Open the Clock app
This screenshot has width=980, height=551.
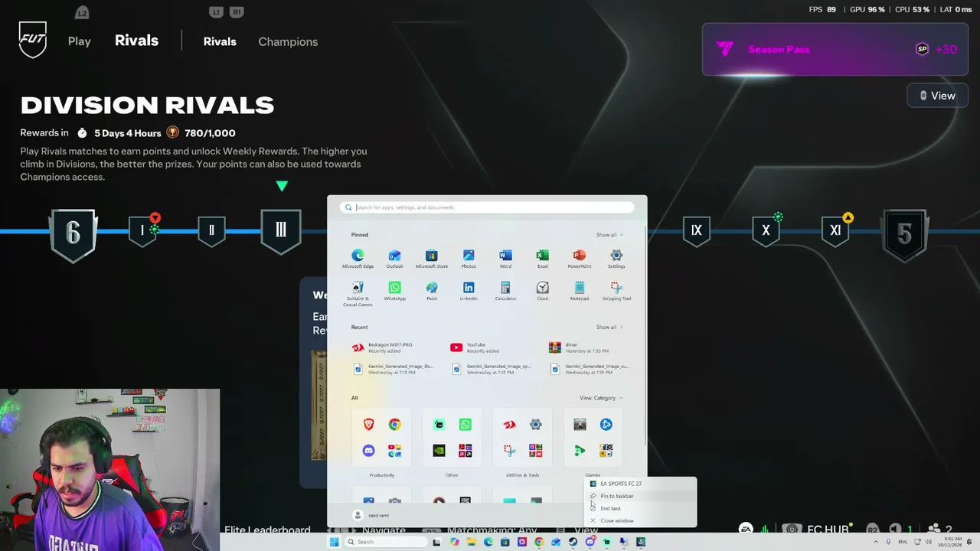coord(542,291)
